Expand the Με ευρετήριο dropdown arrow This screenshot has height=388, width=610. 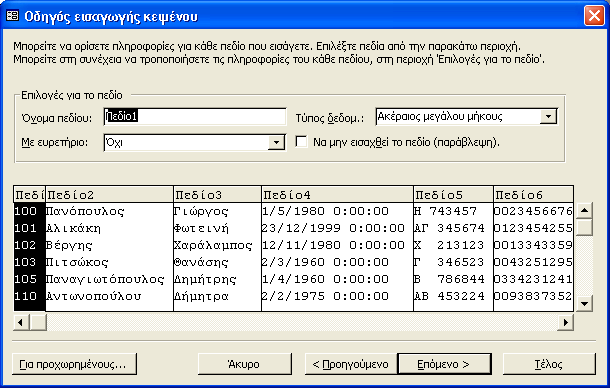point(276,142)
